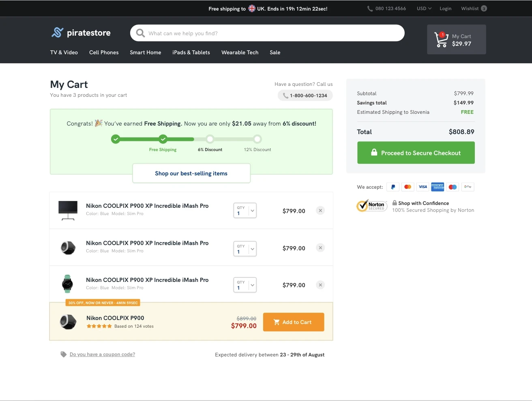Open the QTY dropdown for the second cart item
Image resolution: width=532 pixels, height=401 pixels.
[245, 249]
